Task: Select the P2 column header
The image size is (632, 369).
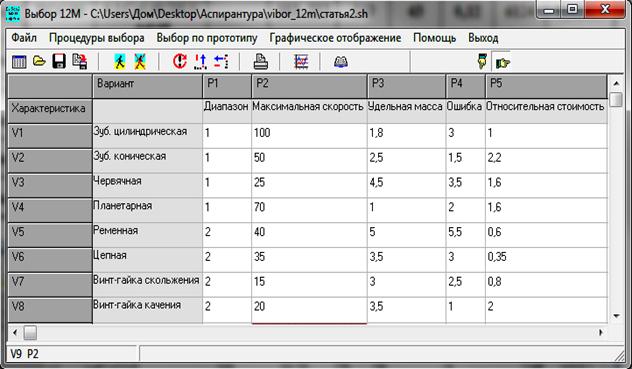Action: (309, 86)
